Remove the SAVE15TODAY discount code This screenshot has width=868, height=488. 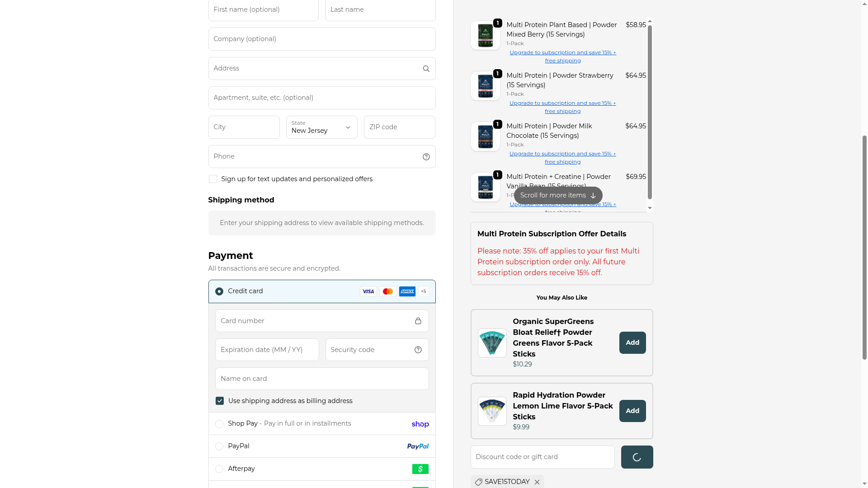[x=537, y=482]
